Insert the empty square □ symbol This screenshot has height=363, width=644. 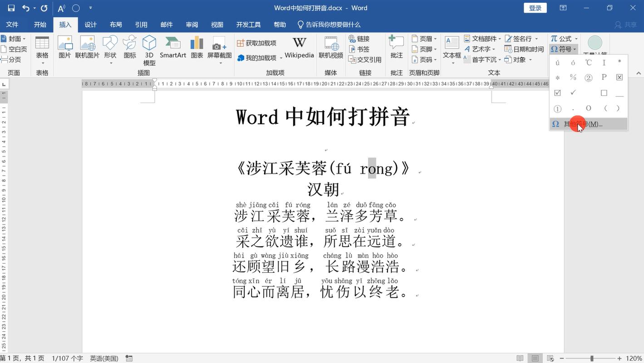tap(604, 93)
